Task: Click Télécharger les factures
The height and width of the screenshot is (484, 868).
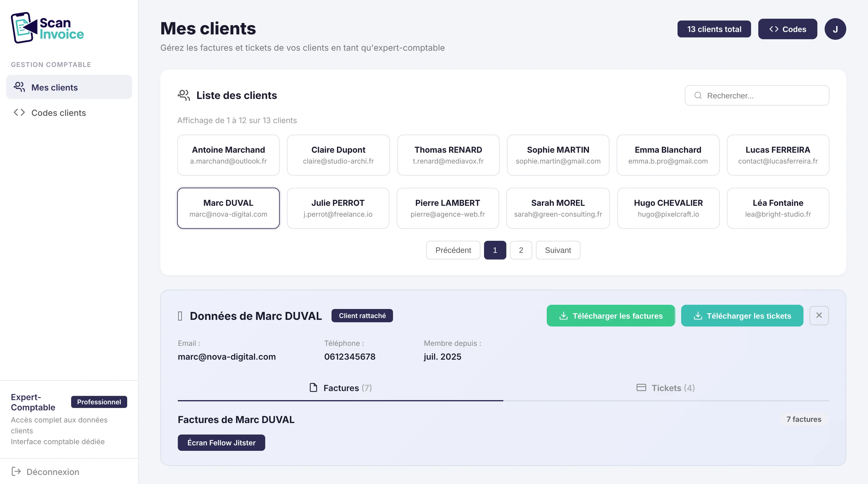Action: (x=611, y=316)
